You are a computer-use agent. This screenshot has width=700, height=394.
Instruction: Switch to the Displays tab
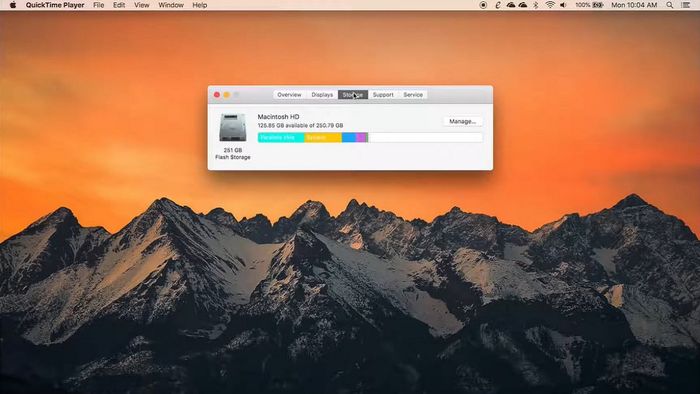click(x=322, y=95)
